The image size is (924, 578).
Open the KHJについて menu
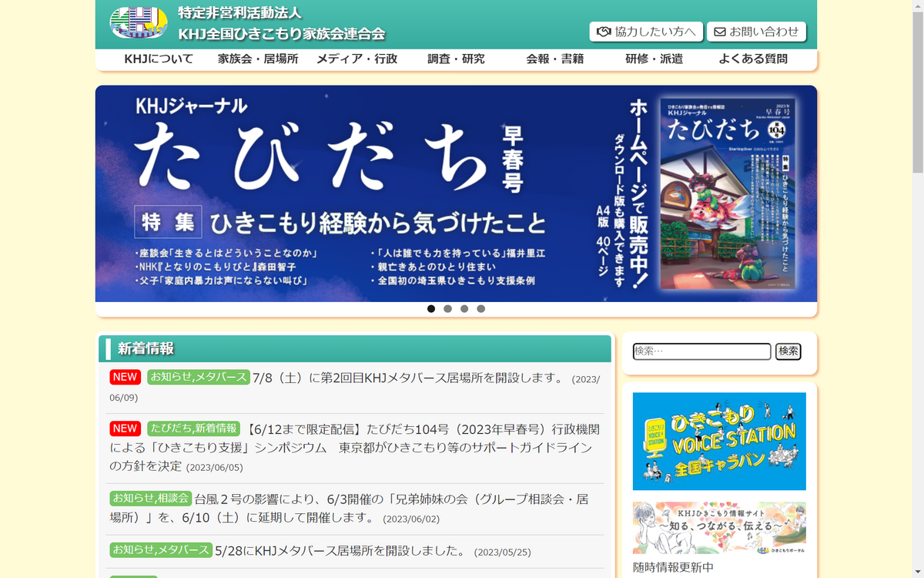coord(159,59)
